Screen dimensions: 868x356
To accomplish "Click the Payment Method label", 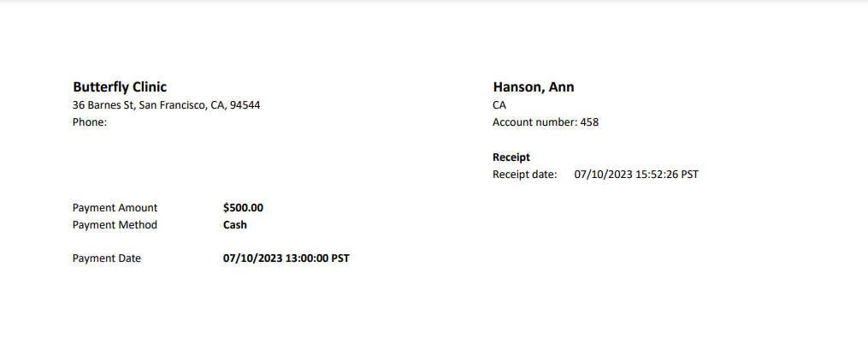I will pyautogui.click(x=115, y=225).
